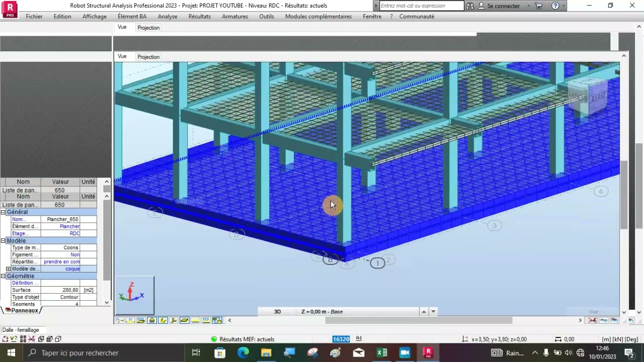Click the Communauté menu link
This screenshot has height=362, width=644.
417,17
